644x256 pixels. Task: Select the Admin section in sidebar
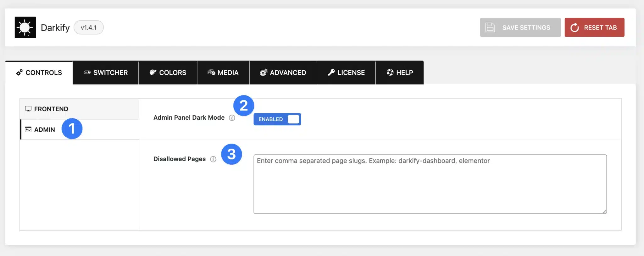click(x=44, y=130)
